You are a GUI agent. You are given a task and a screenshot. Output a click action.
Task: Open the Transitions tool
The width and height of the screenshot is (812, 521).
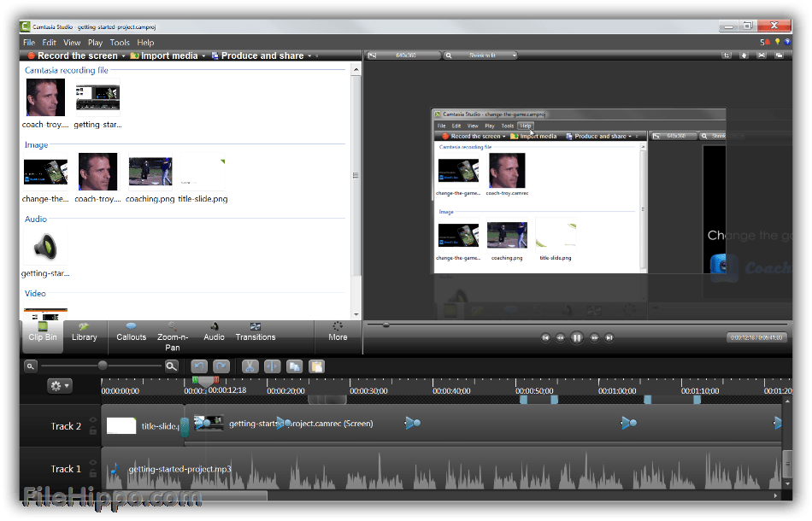255,332
